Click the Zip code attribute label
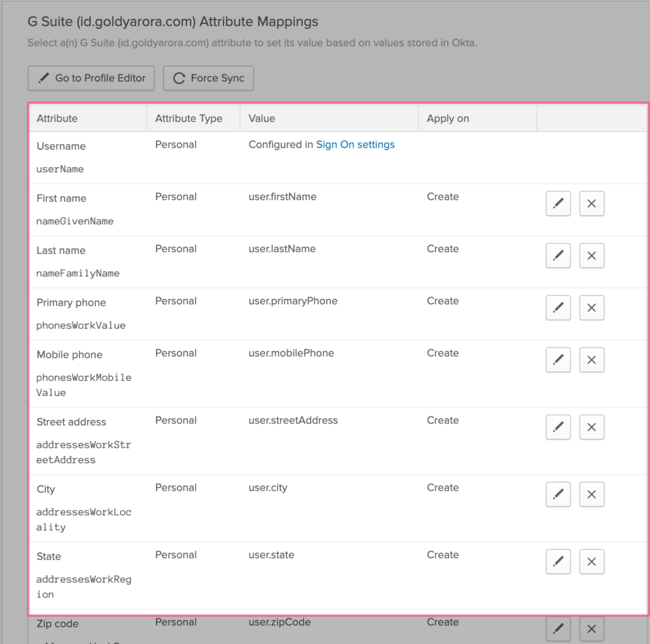This screenshot has height=644, width=650. click(57, 624)
